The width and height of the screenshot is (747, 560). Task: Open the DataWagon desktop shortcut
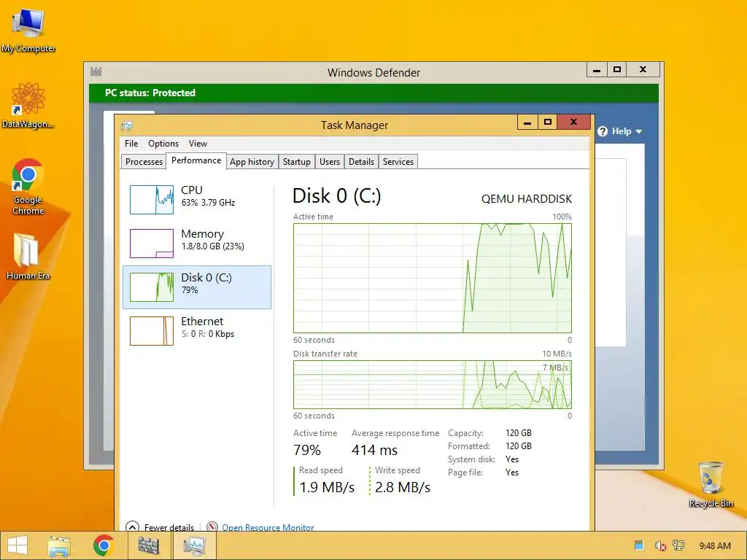coord(28,106)
